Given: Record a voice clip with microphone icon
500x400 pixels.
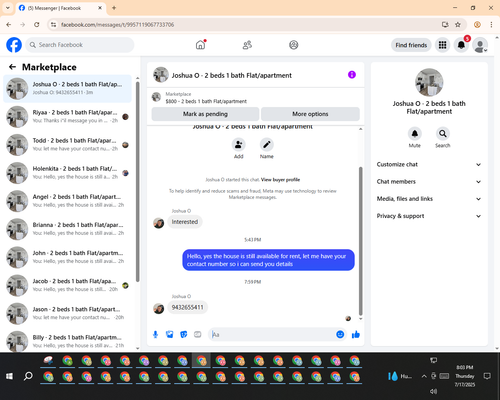Looking at the screenshot, I should pos(155,334).
